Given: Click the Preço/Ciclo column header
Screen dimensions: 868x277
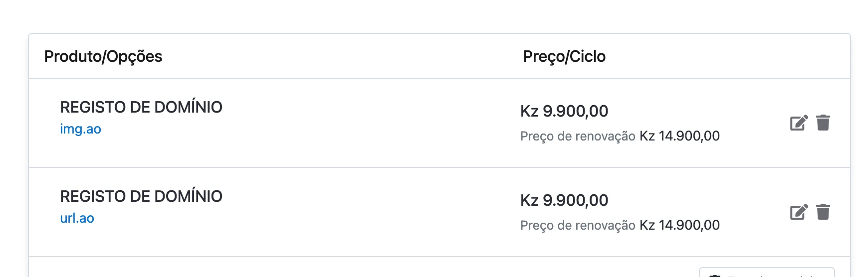Looking at the screenshot, I should tap(564, 56).
